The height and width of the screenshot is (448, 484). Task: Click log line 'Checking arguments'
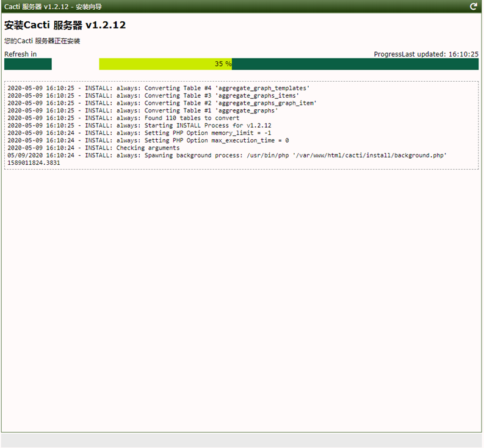(x=93, y=148)
